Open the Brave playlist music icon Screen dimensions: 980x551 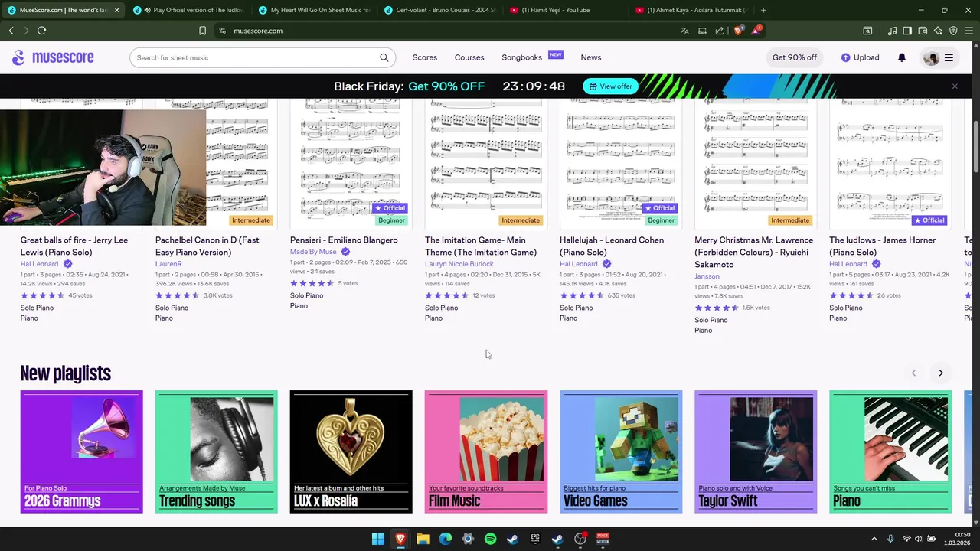tap(892, 31)
